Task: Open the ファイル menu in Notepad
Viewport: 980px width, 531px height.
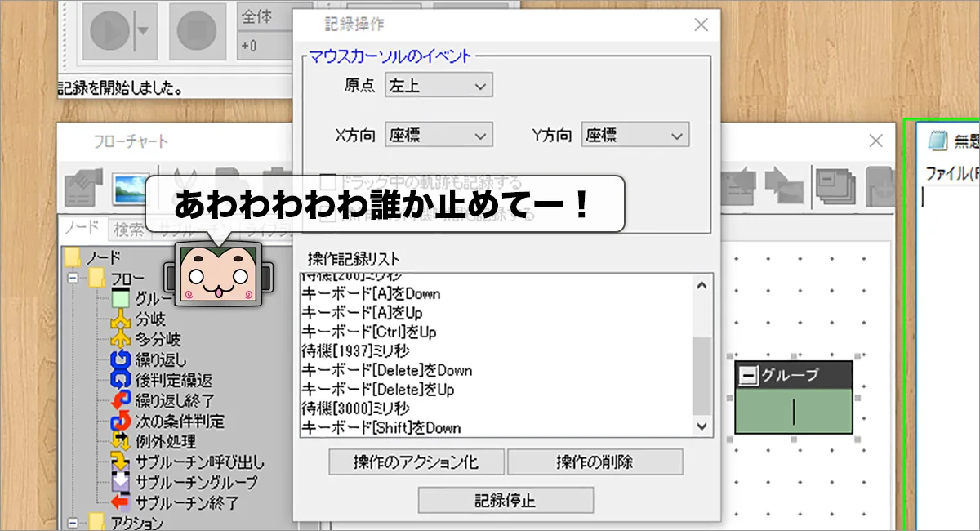Action: tap(952, 173)
